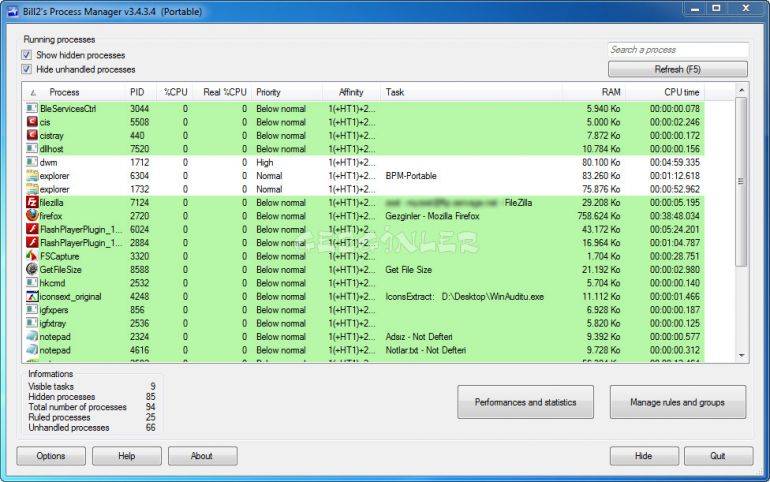Screen dimensions: 770x482
Task: Click notepad icon with PID 2324
Action: pyautogui.click(x=32, y=337)
